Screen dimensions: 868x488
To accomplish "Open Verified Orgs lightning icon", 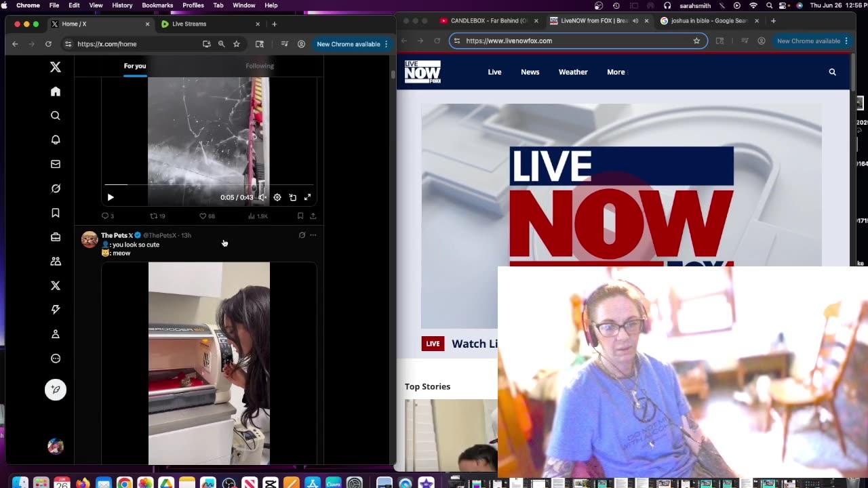I will [56, 310].
